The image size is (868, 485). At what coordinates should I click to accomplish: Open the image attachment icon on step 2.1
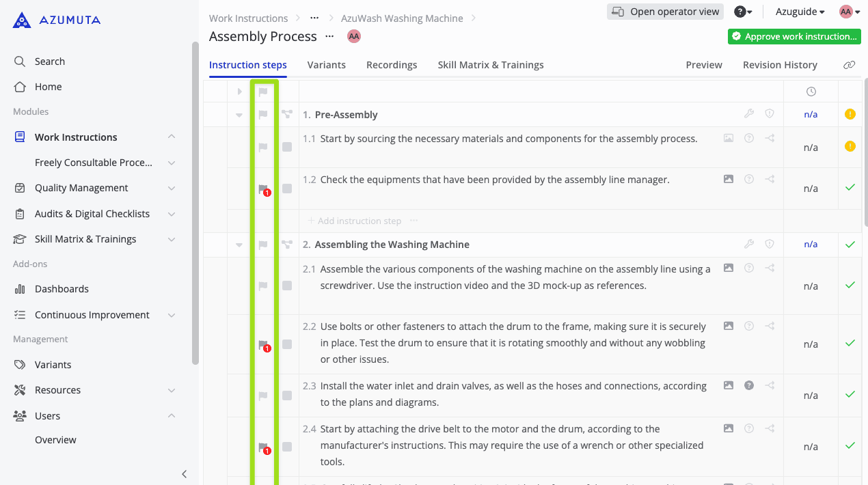pos(728,268)
